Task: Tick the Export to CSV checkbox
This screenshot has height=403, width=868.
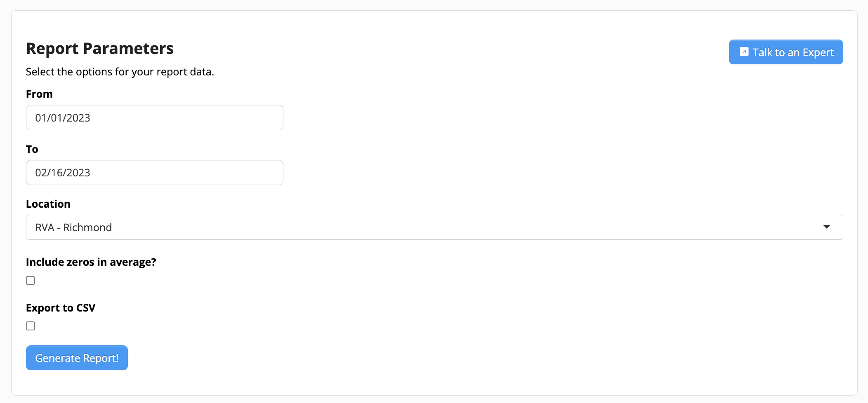Action: pos(31,326)
